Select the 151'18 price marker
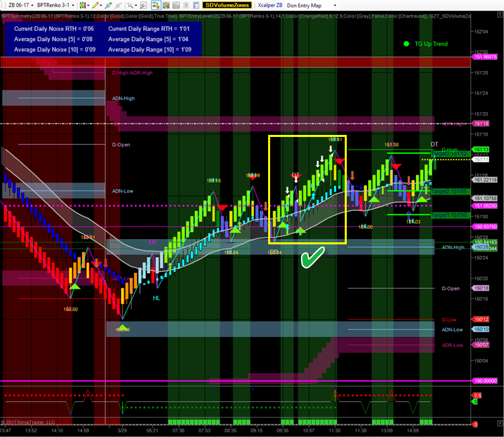The height and width of the screenshot is (437, 504). click(480, 124)
